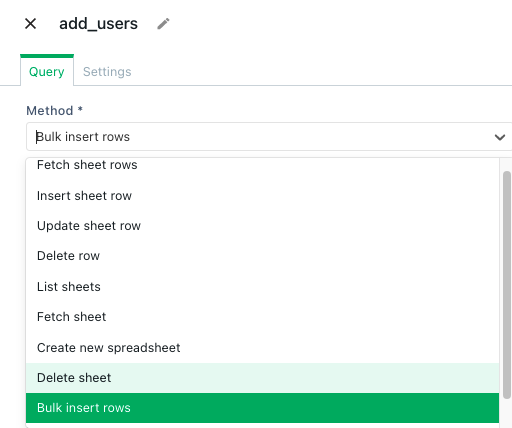Viewport: 512px width, 428px height.
Task: Collapse the Method dropdown chevron
Action: 500,137
